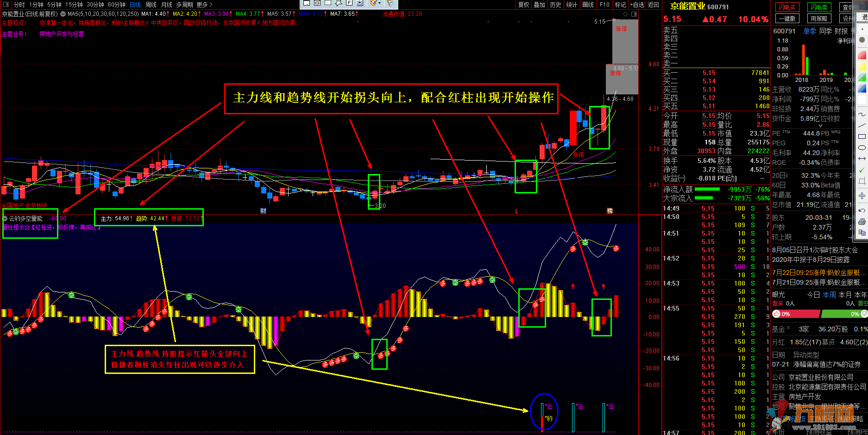Expand the paint palette dropdown arrow

(x=379, y=3)
